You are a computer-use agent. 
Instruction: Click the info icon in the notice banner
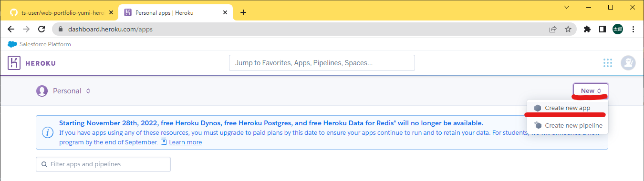48,132
